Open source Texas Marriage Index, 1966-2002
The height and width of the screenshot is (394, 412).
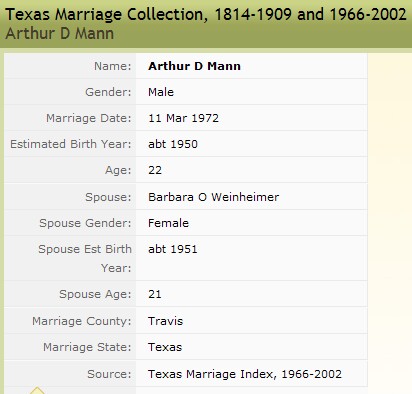[245, 374]
